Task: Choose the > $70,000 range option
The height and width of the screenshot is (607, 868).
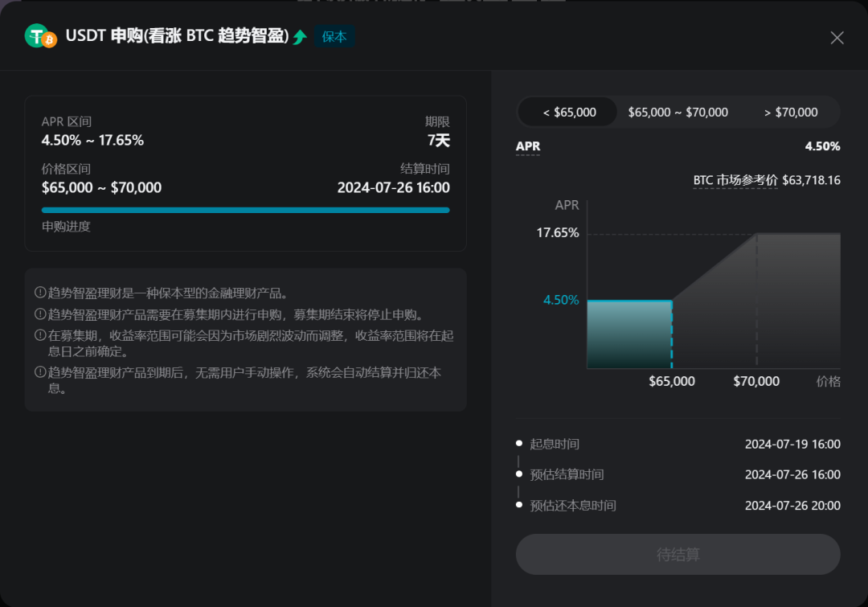Action: [792, 112]
